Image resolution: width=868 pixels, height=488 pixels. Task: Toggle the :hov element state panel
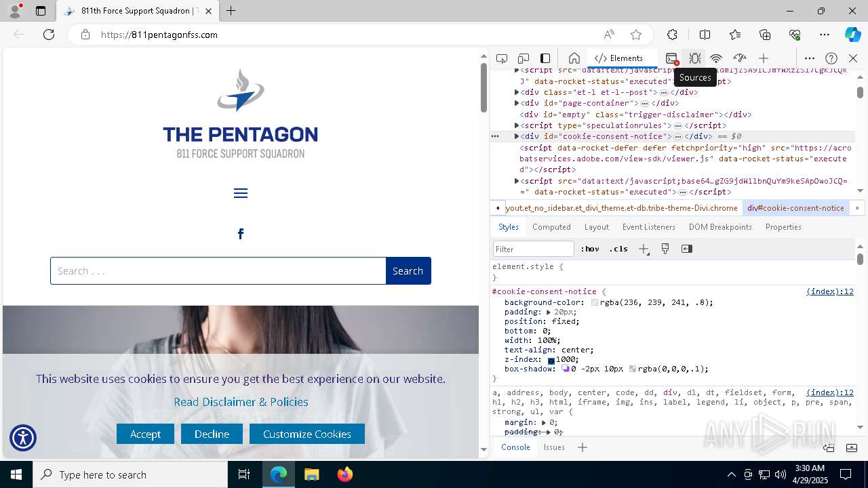tap(590, 249)
